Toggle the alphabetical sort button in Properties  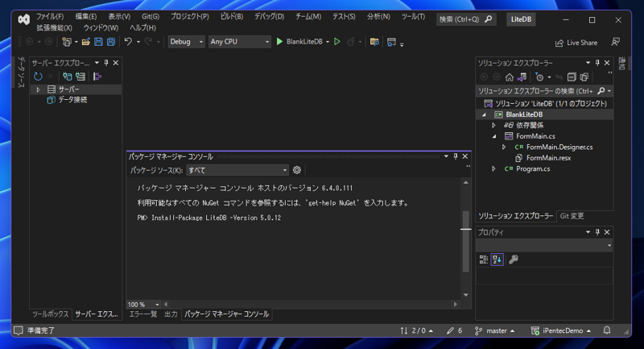tap(497, 260)
